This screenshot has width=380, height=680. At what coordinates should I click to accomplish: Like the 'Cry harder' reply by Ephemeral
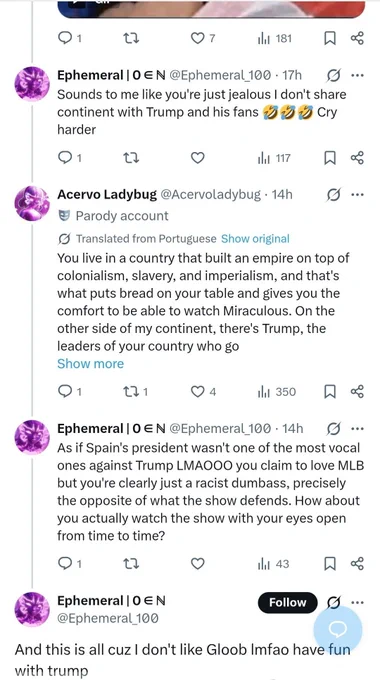tap(197, 158)
